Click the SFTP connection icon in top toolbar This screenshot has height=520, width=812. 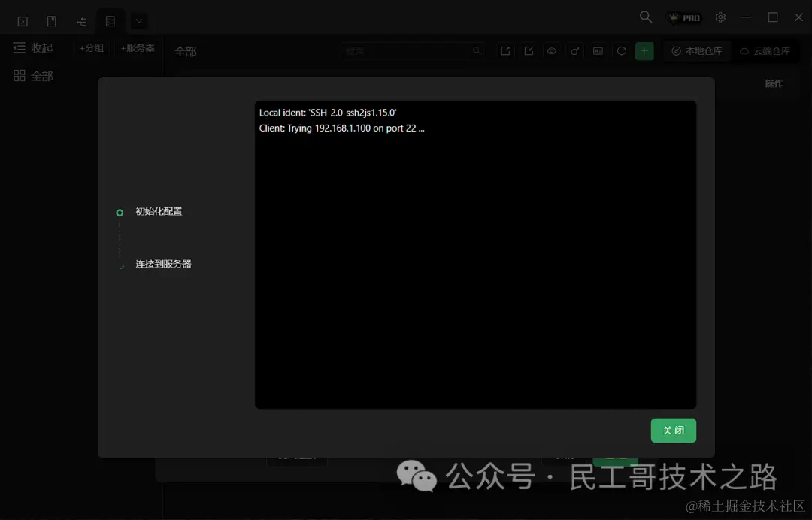coord(81,20)
